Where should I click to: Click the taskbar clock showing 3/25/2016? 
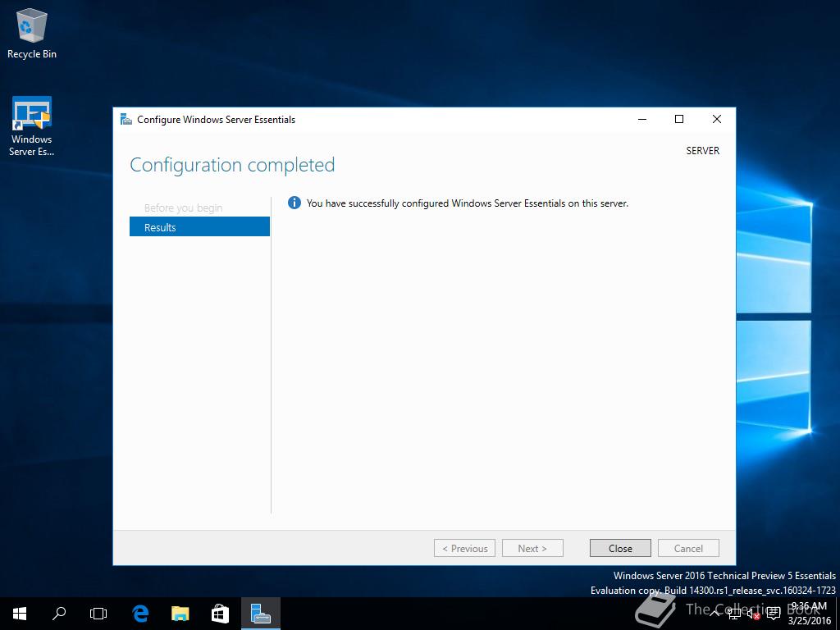[x=810, y=614]
